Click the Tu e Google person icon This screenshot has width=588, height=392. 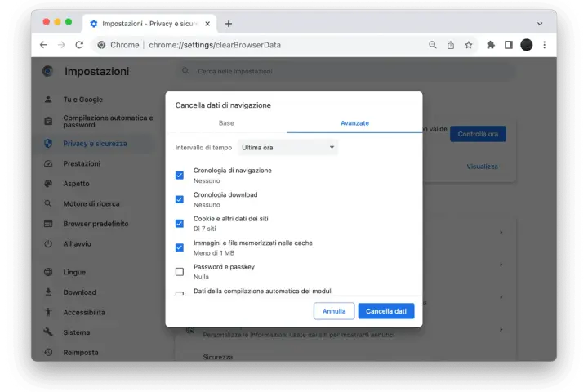48,100
